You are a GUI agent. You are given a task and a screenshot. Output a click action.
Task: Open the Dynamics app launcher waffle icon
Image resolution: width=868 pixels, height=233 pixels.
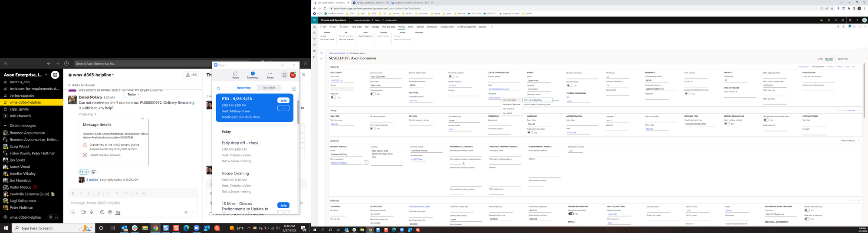click(x=315, y=20)
